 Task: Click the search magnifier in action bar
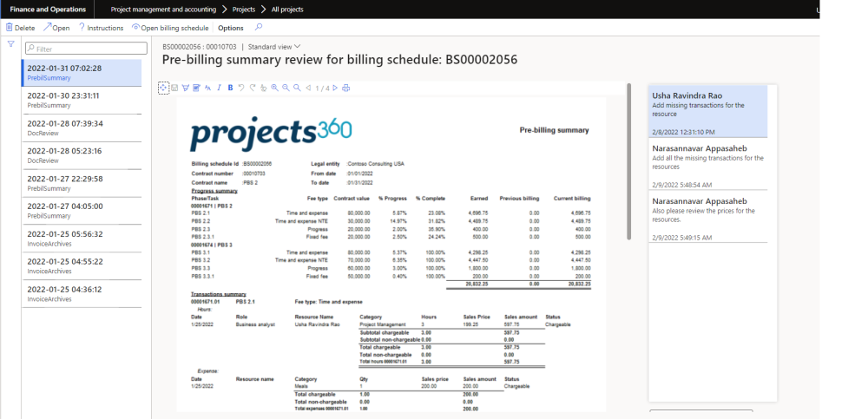[x=259, y=27]
